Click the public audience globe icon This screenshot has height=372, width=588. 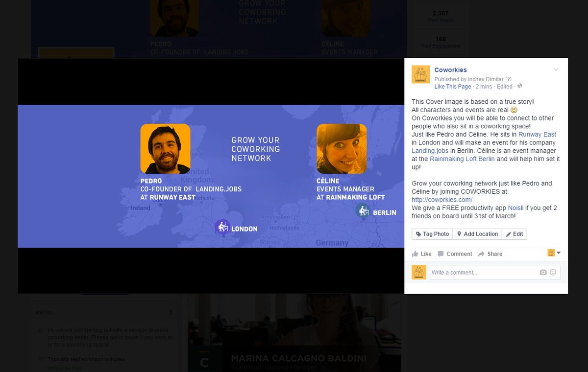coord(520,86)
